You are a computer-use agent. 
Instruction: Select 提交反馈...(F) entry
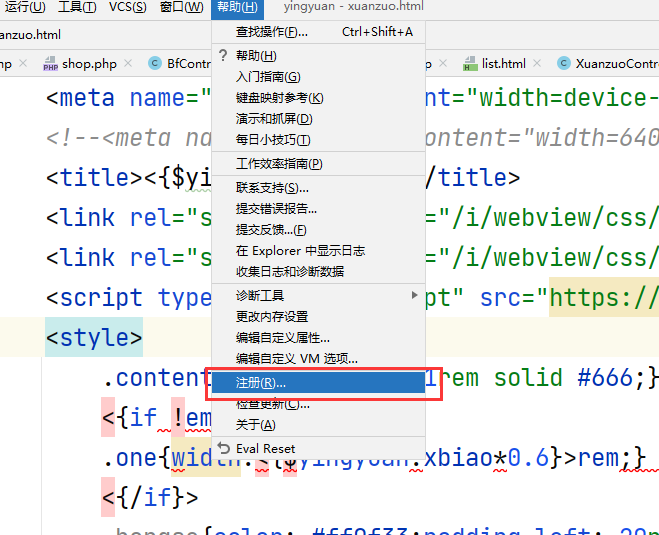(319, 230)
